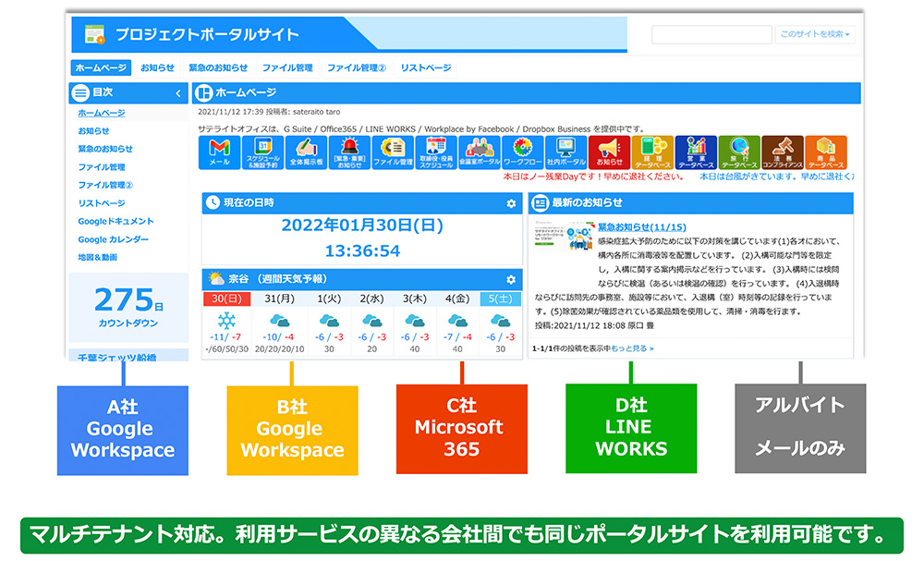Focus the site search input field

click(x=711, y=34)
